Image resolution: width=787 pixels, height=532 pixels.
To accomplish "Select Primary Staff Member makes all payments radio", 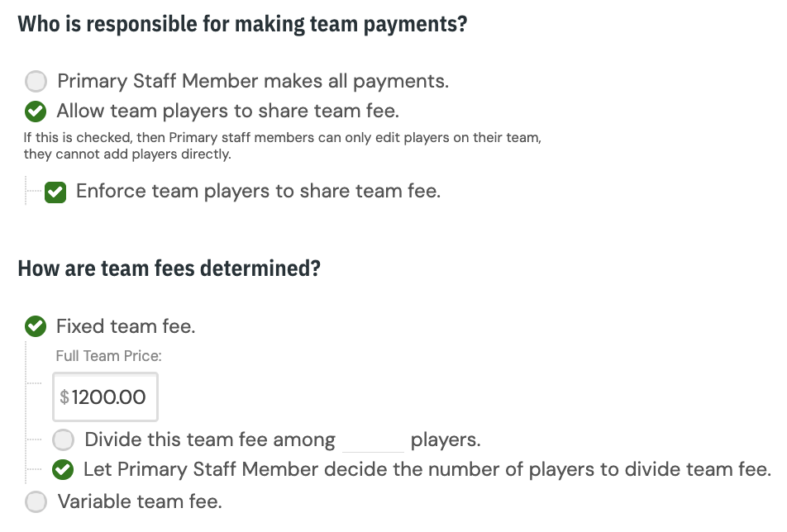I will coord(36,81).
